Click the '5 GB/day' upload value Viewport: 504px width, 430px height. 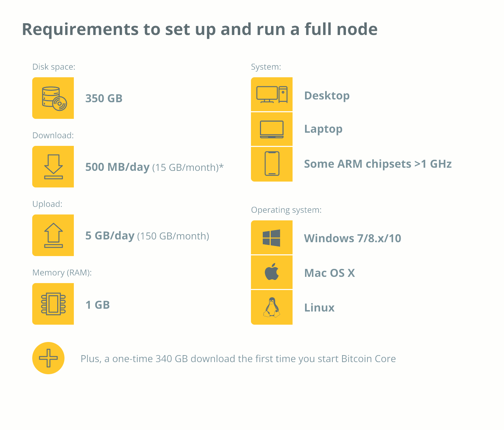[x=110, y=236]
